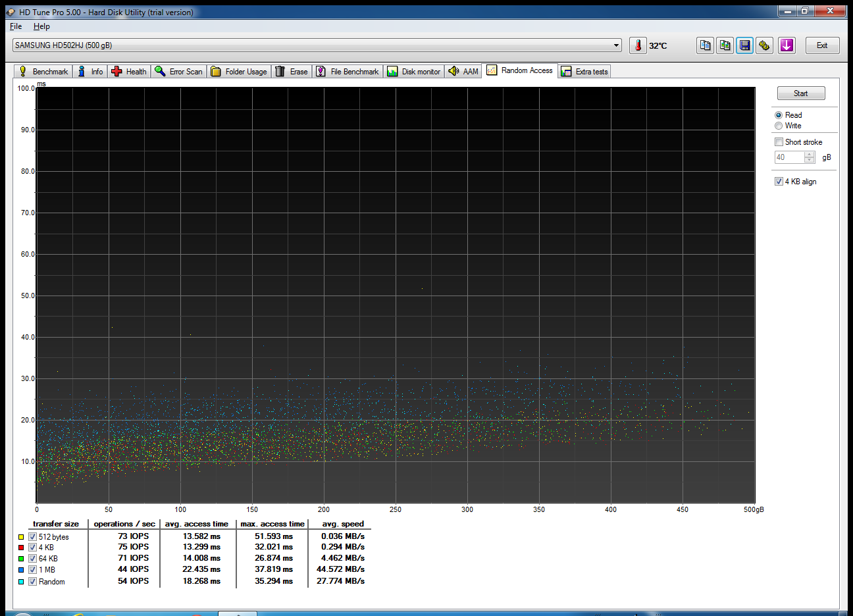The width and height of the screenshot is (853, 616).
Task: Click the save screenshot floppy disk icon
Action: click(744, 45)
